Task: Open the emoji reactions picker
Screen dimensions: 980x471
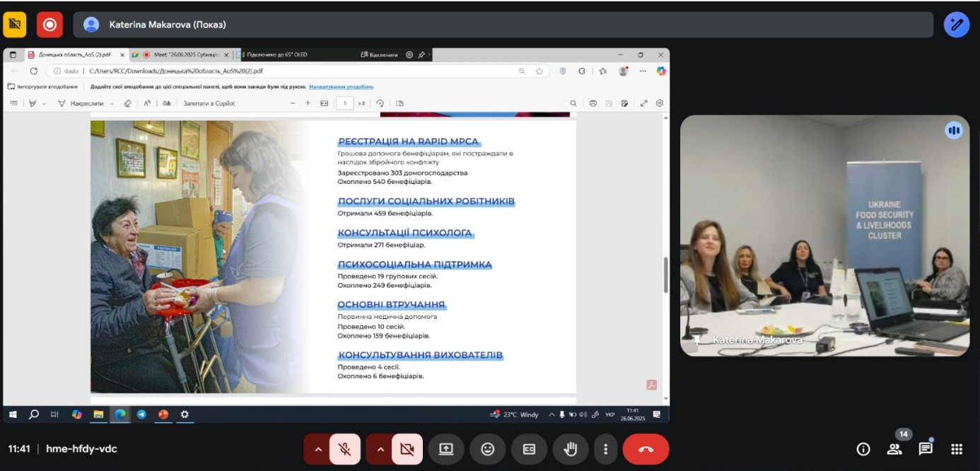Action: pyautogui.click(x=487, y=449)
